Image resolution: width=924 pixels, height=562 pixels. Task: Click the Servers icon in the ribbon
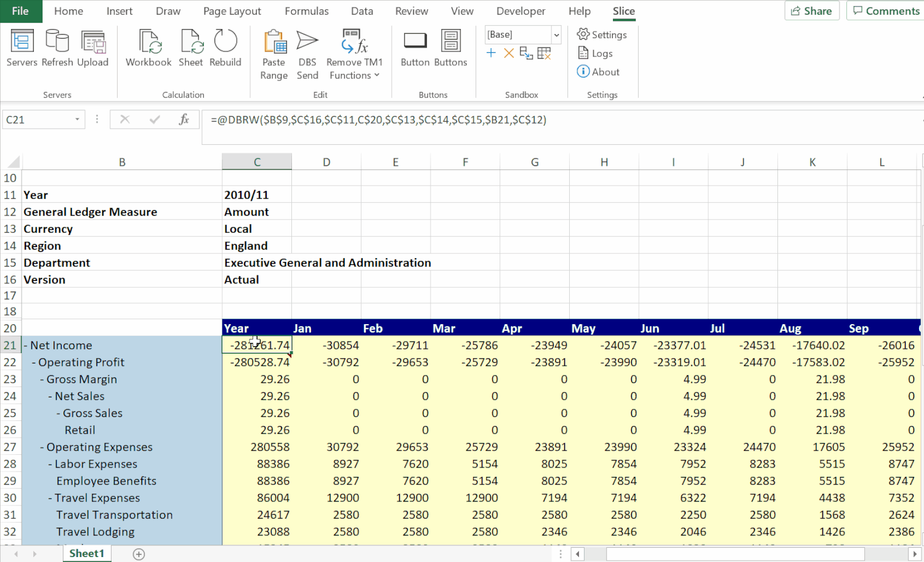(x=22, y=48)
